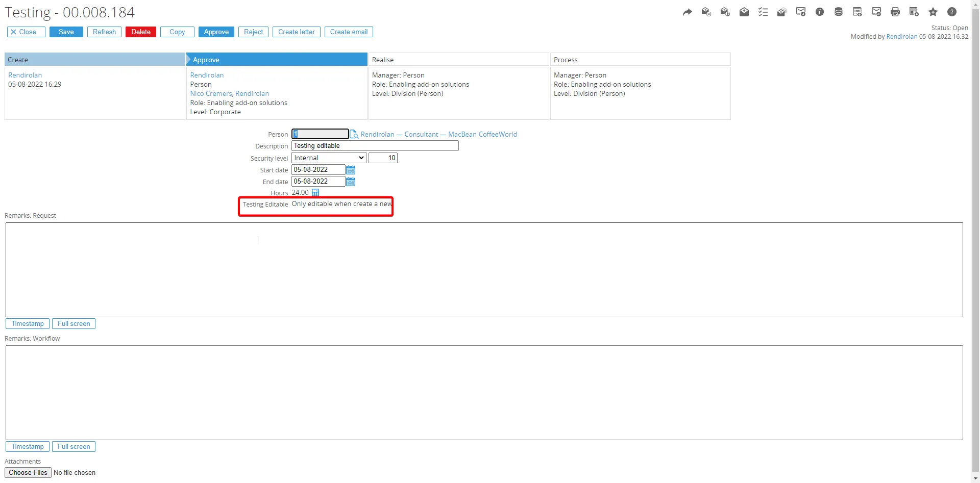This screenshot has height=483, width=980.
Task: Click the page vertical scrollbar
Action: [976, 241]
